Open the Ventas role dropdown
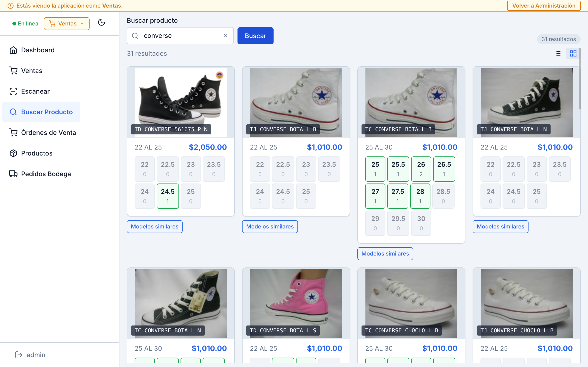The image size is (588, 367). coord(67,24)
